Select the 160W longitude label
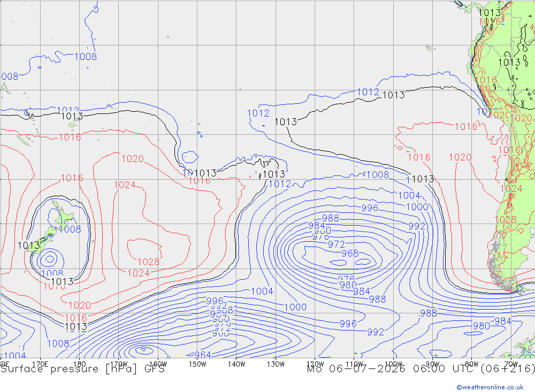This screenshot has height=392, width=535. (158, 364)
